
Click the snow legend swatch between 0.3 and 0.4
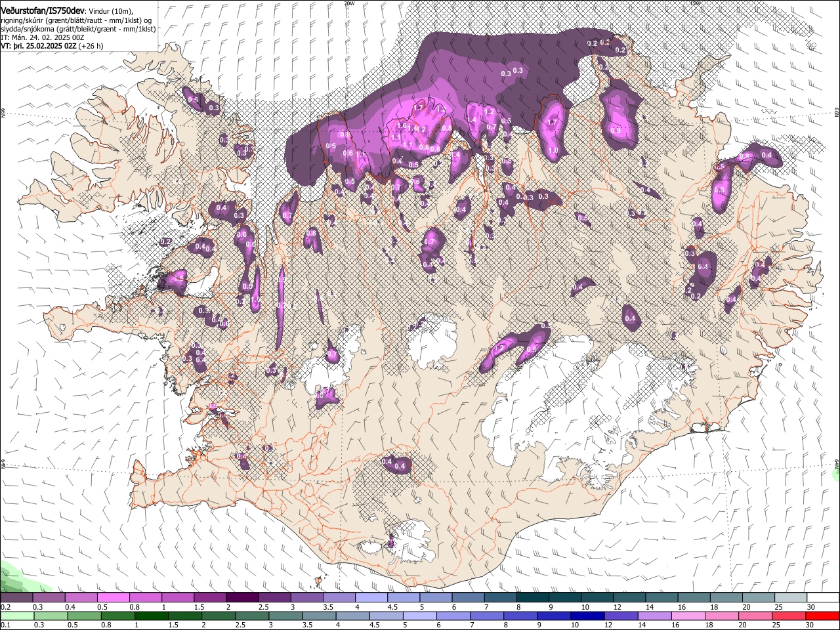(49, 598)
